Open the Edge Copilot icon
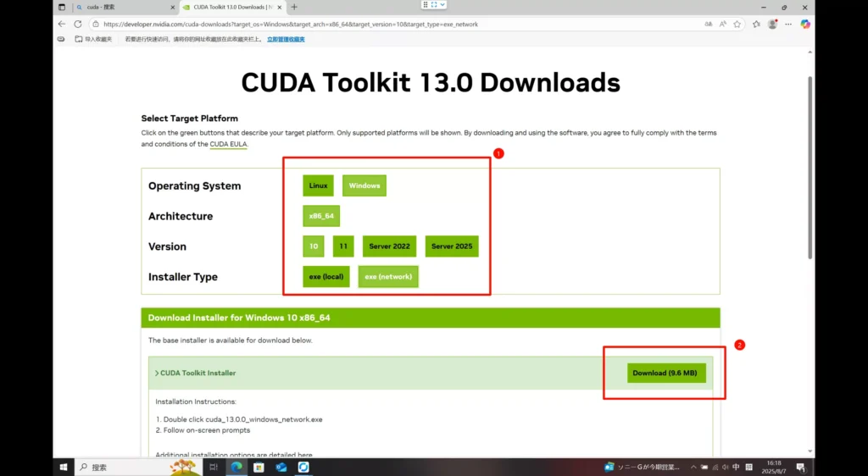This screenshot has width=868, height=476. (805, 25)
